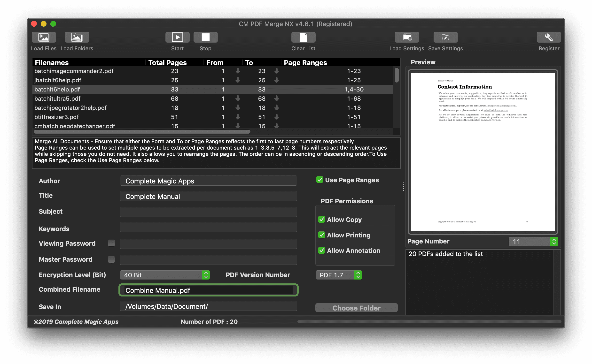Viewport: 592px width, 364px height.
Task: Click From down arrow for jbatchit6help.pdf
Action: [238, 80]
